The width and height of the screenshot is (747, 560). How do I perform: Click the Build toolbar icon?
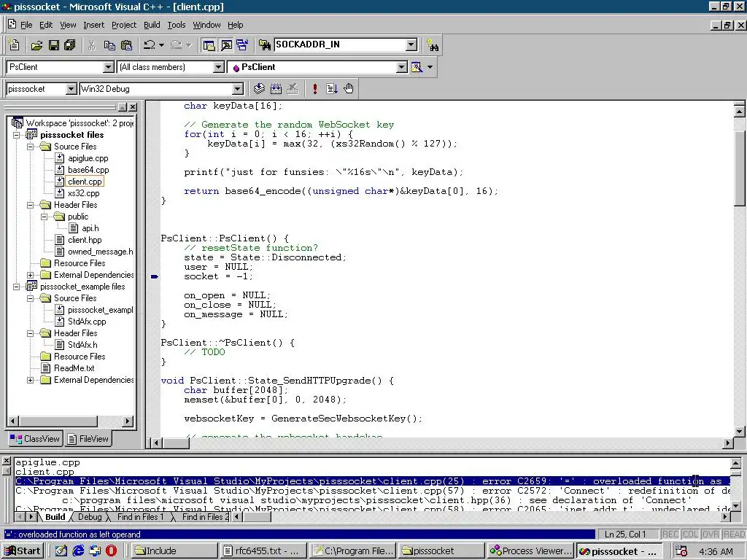click(276, 88)
